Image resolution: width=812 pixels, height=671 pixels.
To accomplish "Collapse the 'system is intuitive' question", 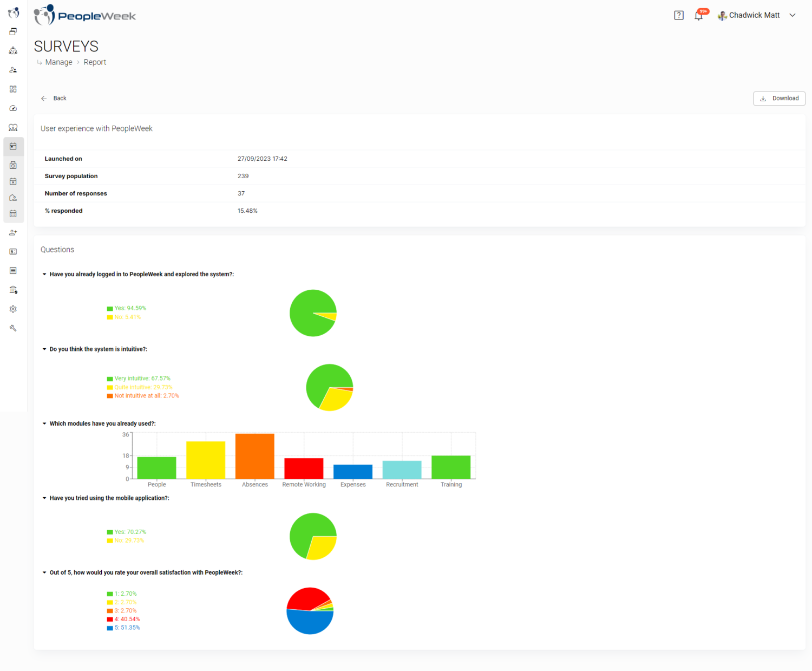I will tap(44, 349).
